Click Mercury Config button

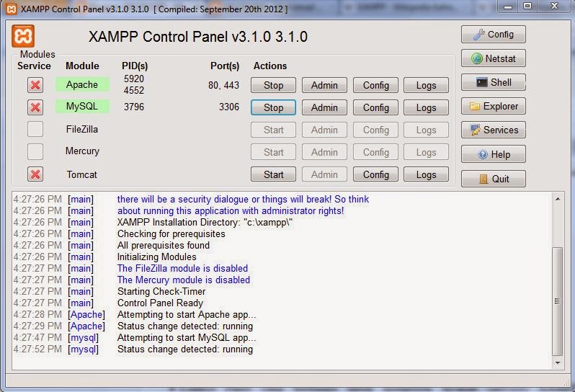pyautogui.click(x=375, y=152)
